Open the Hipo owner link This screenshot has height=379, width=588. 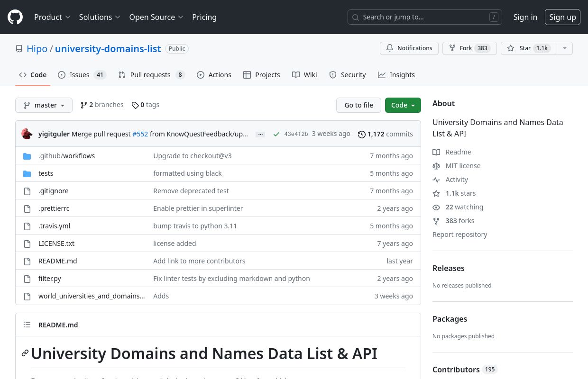pos(37,49)
